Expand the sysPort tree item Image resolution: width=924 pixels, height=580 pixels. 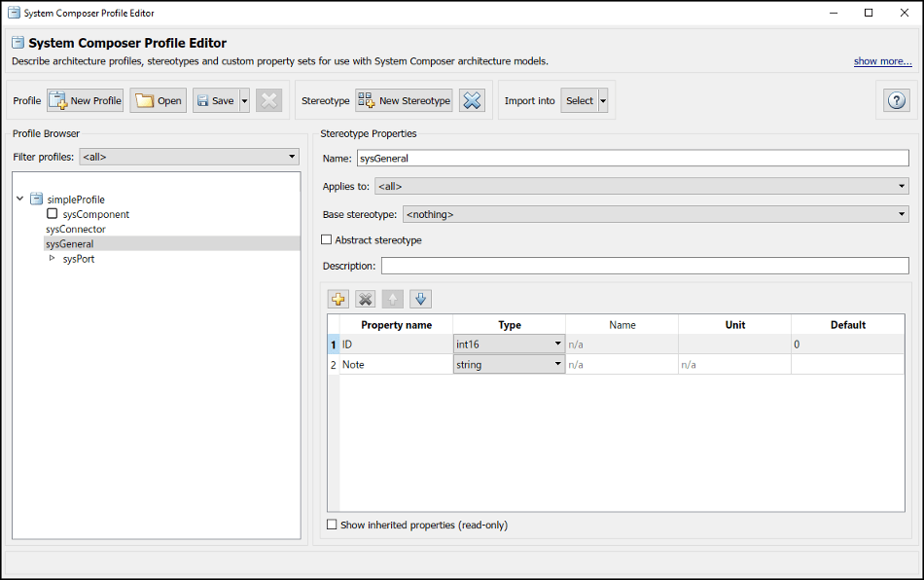coord(52,259)
